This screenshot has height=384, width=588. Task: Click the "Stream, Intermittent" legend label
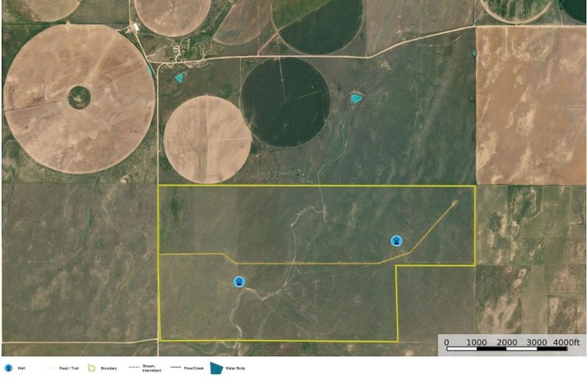[151, 369]
